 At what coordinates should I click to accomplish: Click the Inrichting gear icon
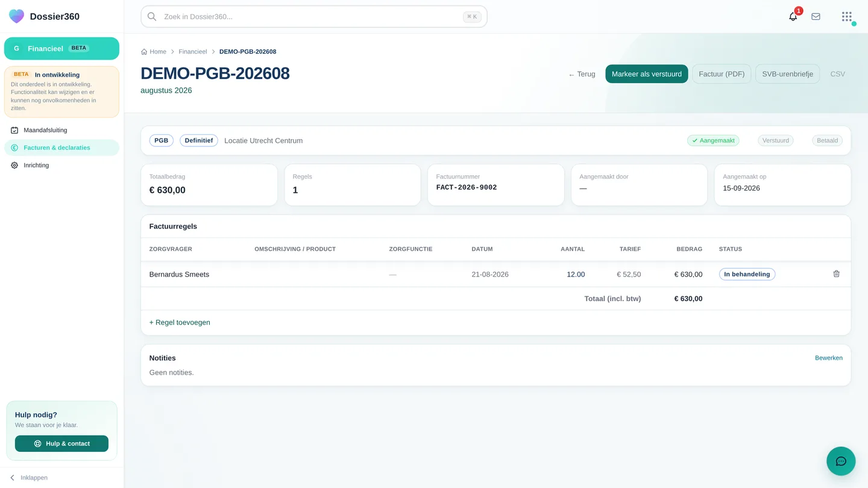14,165
